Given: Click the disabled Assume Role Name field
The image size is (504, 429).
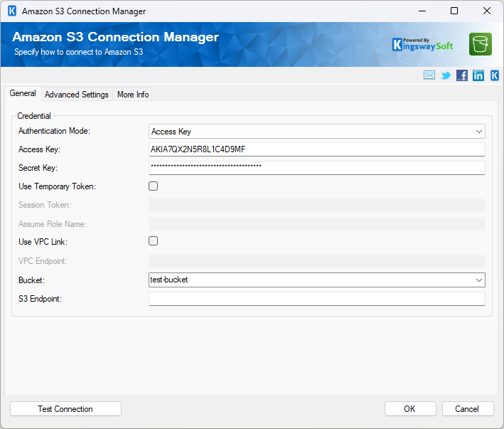Looking at the screenshot, I should point(317,224).
